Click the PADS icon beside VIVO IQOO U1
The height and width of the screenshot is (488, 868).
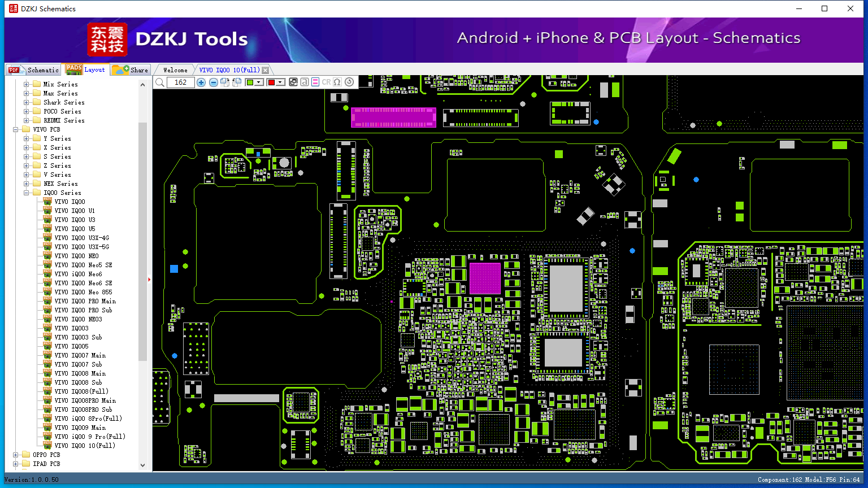click(47, 211)
